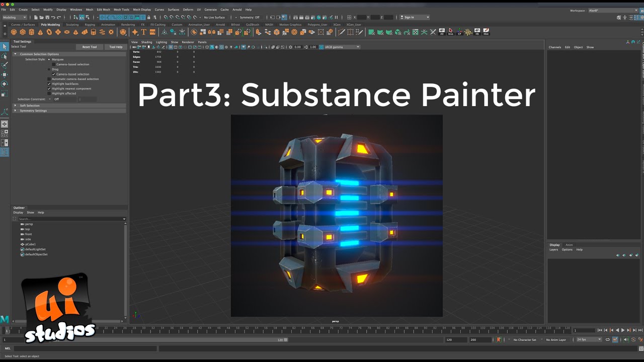Click the No Live Surface field
The height and width of the screenshot is (362, 644).
click(214, 18)
